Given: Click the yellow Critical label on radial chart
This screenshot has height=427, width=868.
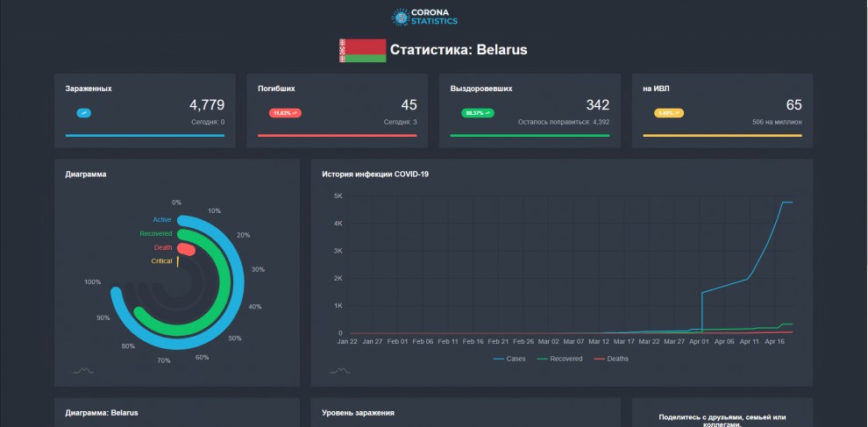Looking at the screenshot, I should [161, 261].
